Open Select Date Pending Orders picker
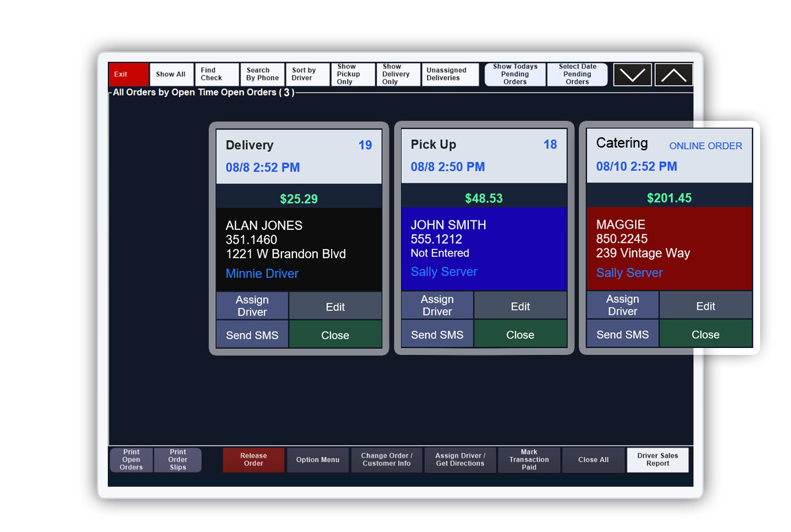The width and height of the screenshot is (791, 532). coord(577,75)
